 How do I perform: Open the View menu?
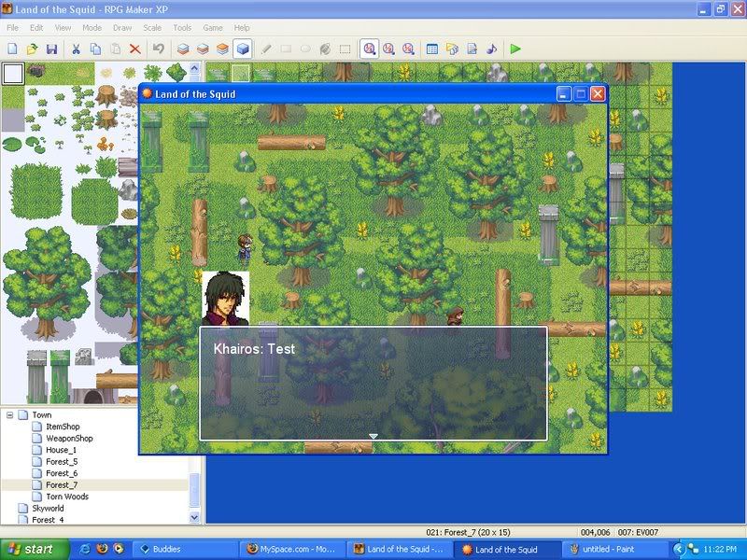point(63,28)
